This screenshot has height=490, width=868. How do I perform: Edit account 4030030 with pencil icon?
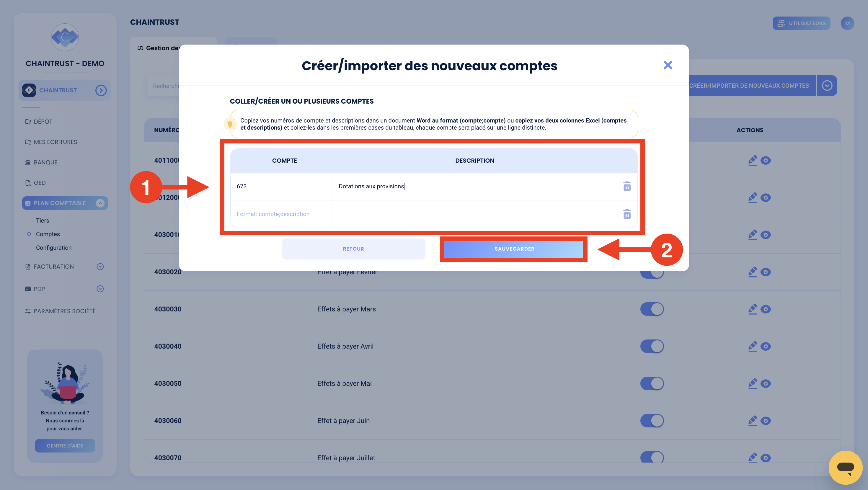tap(753, 309)
